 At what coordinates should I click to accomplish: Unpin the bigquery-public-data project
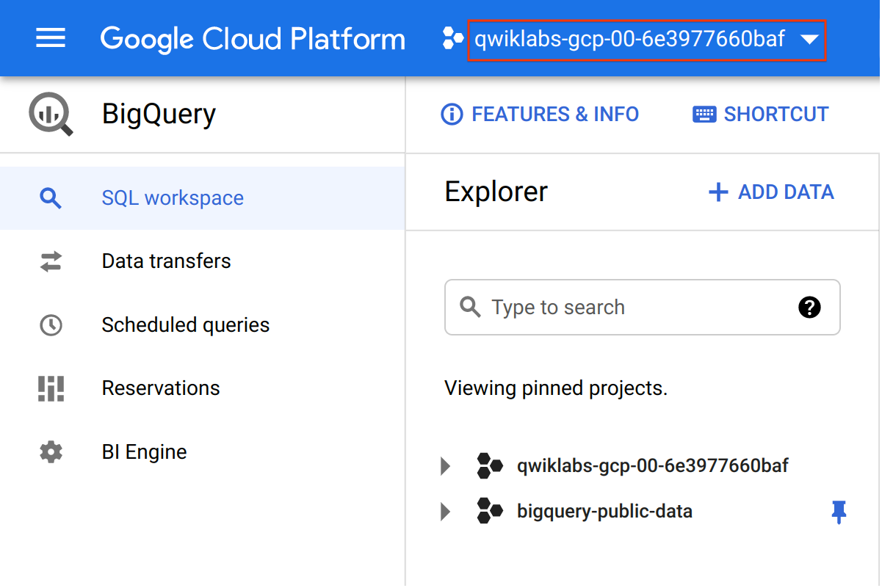(839, 512)
